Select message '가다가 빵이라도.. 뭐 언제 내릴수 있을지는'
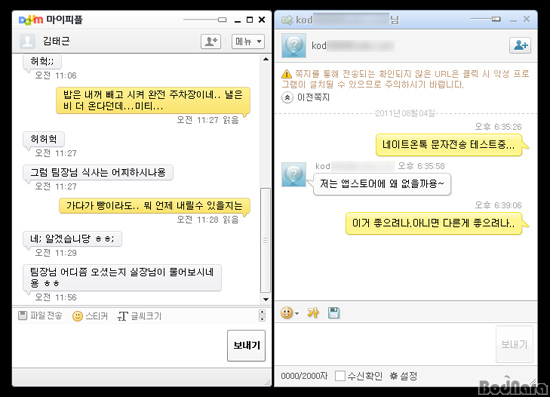 [154, 206]
